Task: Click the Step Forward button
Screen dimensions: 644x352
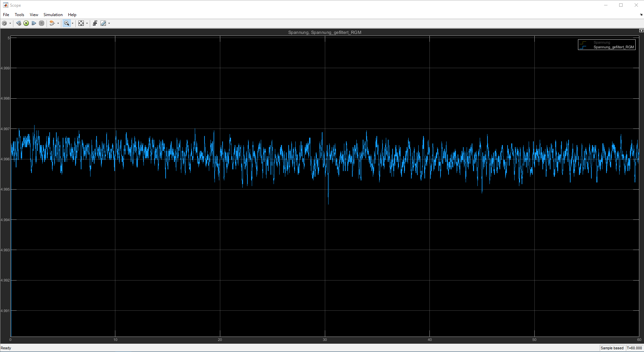Action: (34, 23)
